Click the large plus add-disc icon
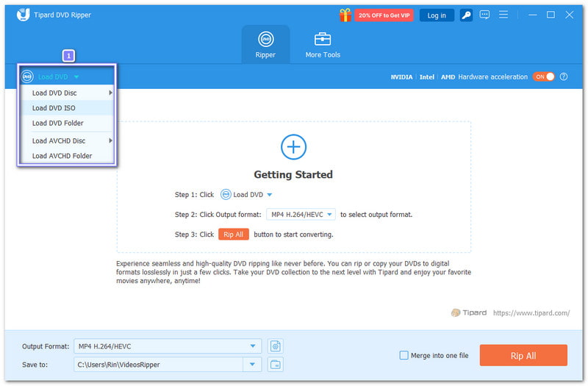This screenshot has height=386, width=588. [293, 147]
